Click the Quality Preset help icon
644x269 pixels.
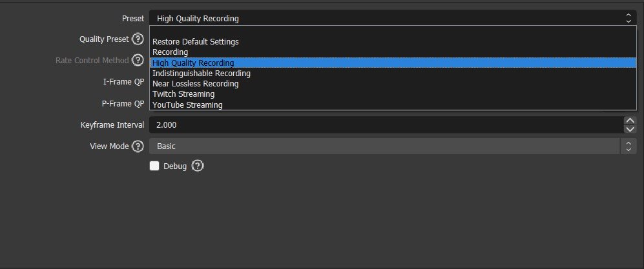[x=138, y=39]
